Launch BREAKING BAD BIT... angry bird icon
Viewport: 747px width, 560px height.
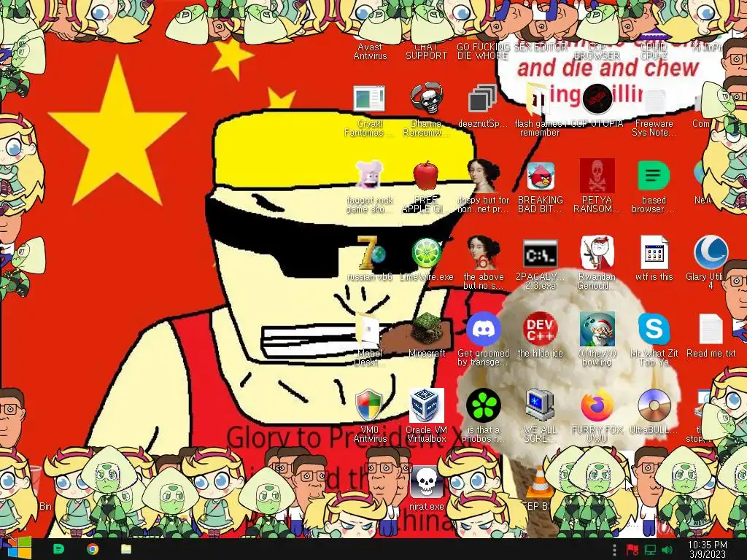[541, 176]
